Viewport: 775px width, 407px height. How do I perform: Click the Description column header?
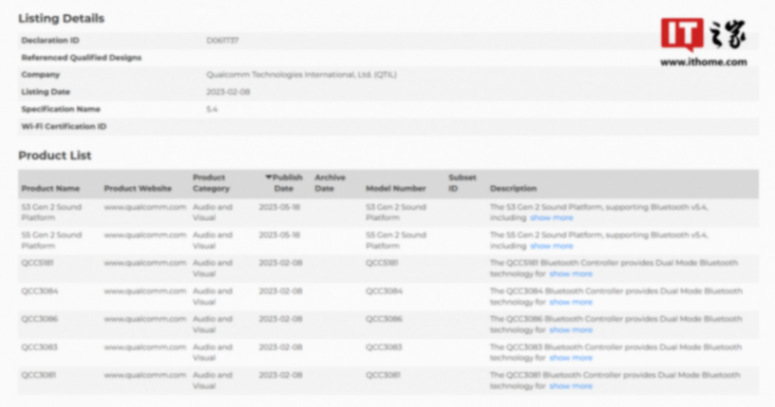click(x=513, y=188)
